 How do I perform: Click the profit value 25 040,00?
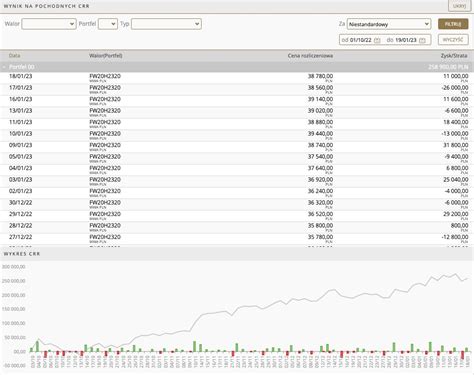[456, 180]
